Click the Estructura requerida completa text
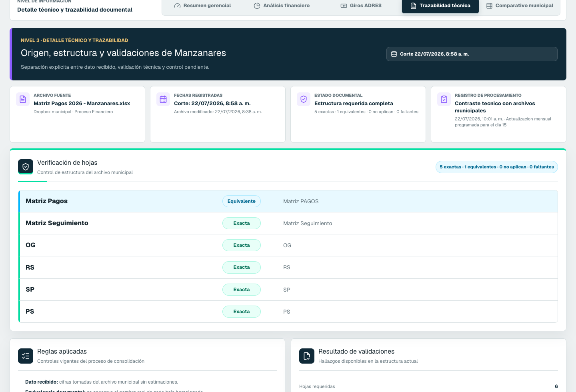The height and width of the screenshot is (392, 576). [x=354, y=104]
